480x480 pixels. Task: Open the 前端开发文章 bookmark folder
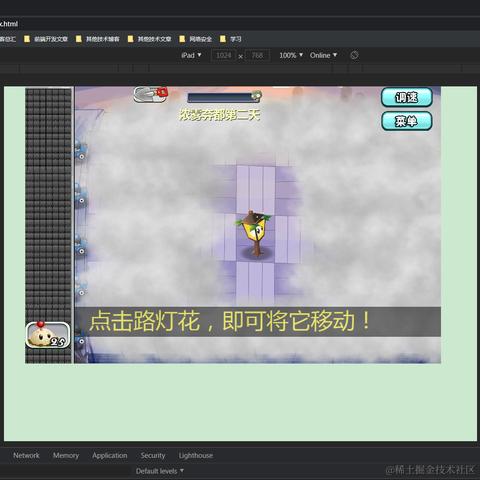point(46,39)
